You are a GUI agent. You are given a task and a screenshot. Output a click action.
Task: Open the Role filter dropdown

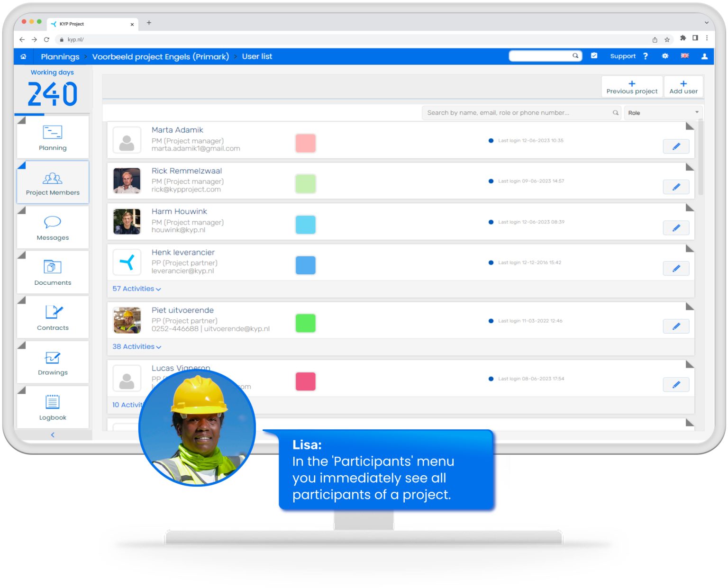[x=663, y=112]
